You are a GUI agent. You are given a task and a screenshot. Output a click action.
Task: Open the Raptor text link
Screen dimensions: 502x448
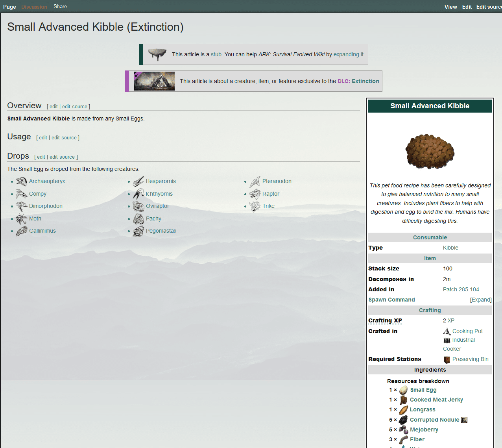pos(271,194)
